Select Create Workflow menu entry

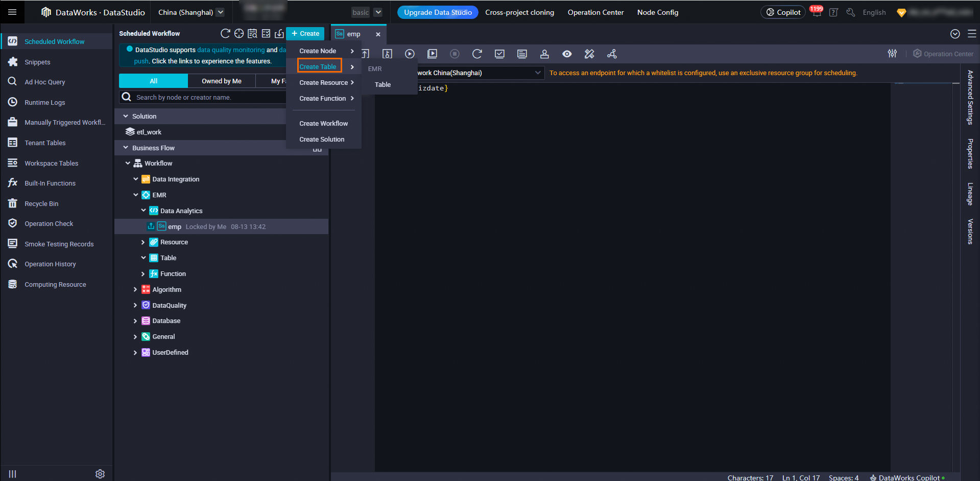click(x=323, y=123)
